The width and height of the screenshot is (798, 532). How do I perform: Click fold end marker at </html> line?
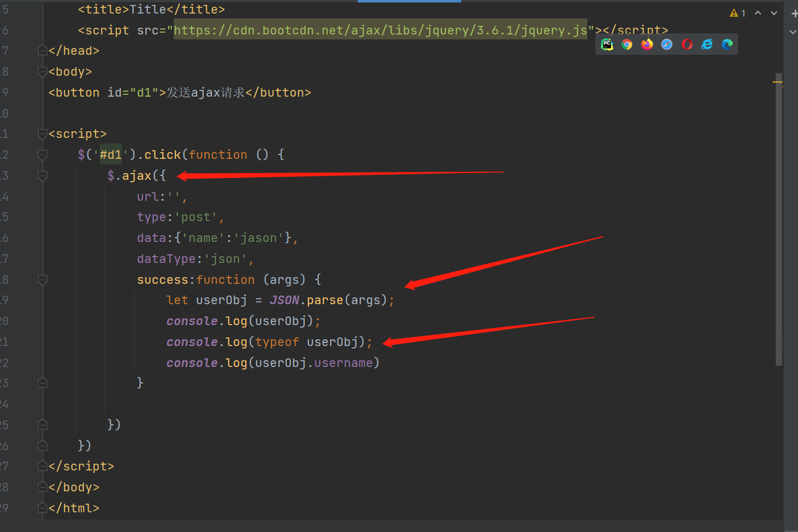tap(42, 508)
